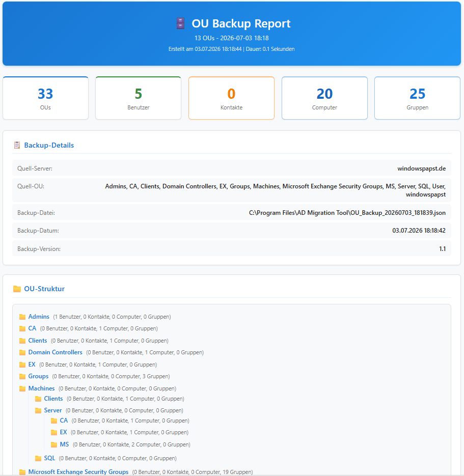Click the Backup-Datei JSON file path

tap(347, 213)
